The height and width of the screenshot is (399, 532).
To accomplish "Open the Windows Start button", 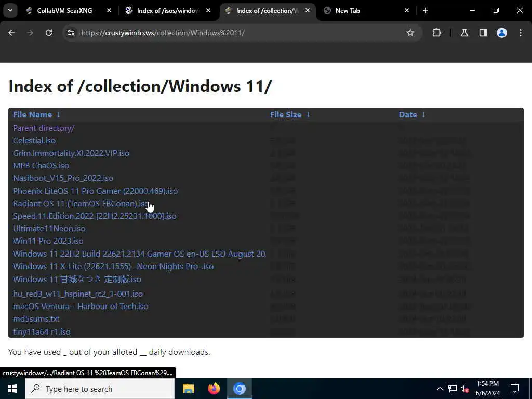I will (x=12, y=389).
